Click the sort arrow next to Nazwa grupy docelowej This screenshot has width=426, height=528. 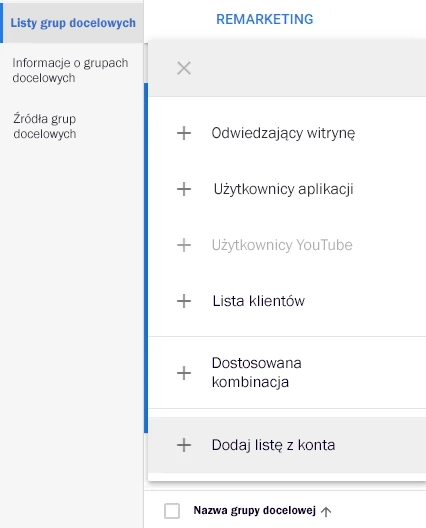click(326, 512)
